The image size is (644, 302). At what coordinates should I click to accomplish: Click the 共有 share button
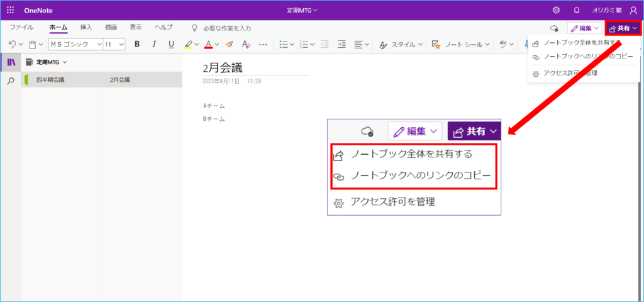coord(623,28)
